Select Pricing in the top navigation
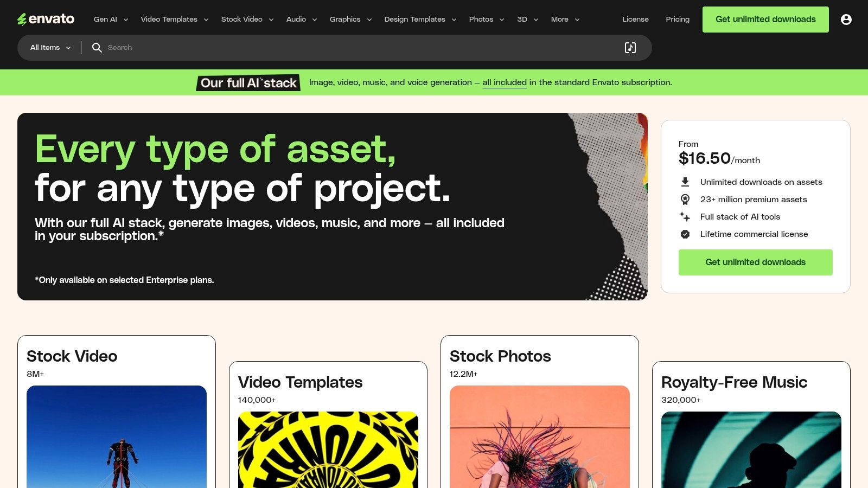 click(x=677, y=19)
